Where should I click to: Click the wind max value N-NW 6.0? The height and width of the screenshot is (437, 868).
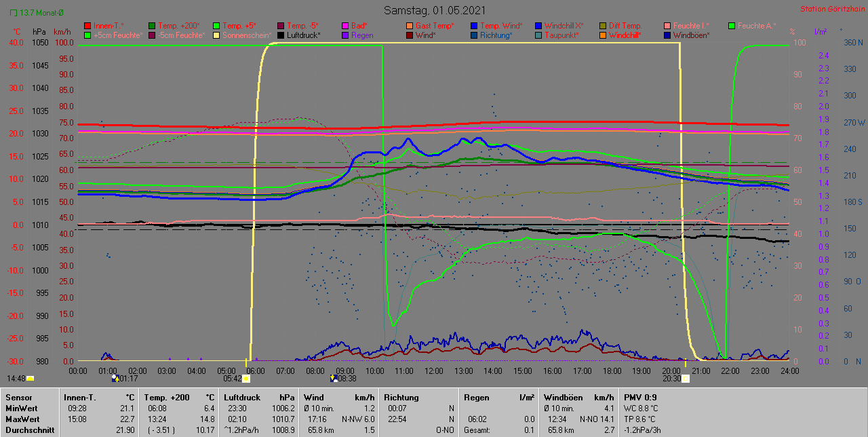(359, 419)
